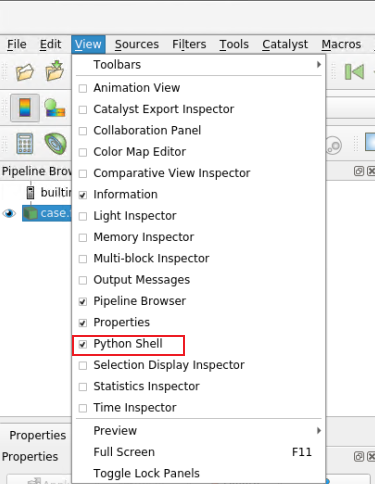Open the Sources menu
Viewport: 375px width, 484px height.
point(137,44)
